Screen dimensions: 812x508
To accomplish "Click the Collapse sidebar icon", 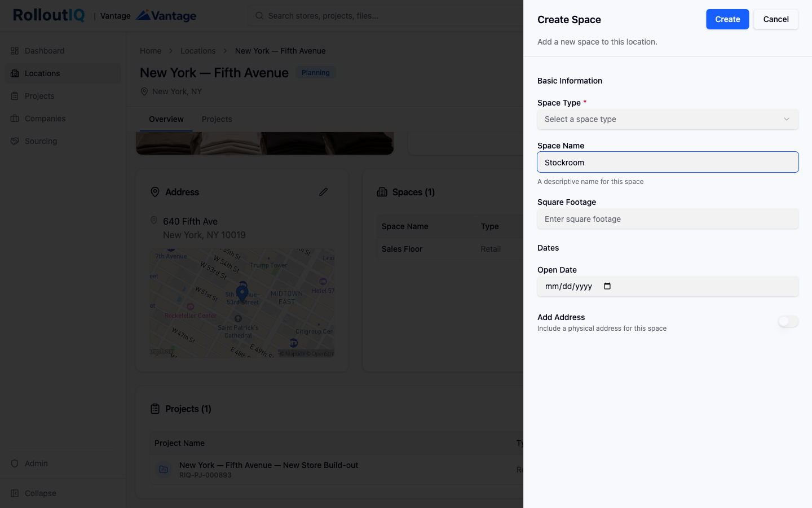I will 15,493.
